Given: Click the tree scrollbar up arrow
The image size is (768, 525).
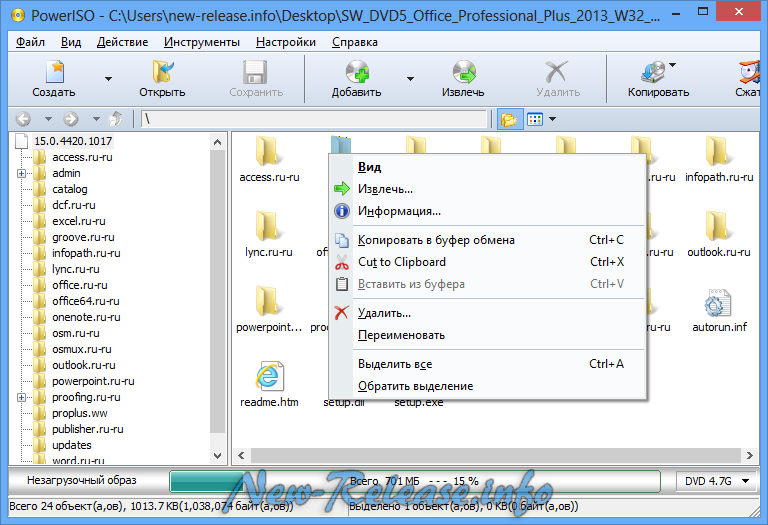Looking at the screenshot, I should click(218, 142).
